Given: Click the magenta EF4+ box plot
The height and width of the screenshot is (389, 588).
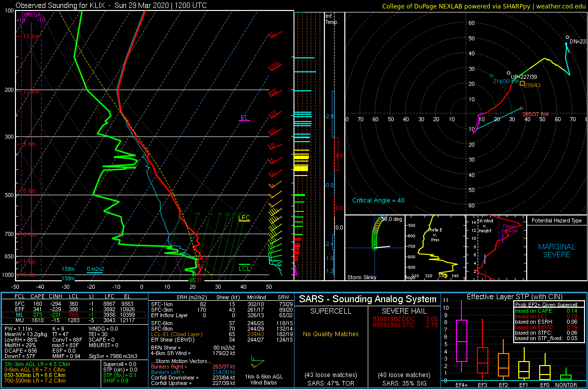Looking at the screenshot, I should coord(461,341).
